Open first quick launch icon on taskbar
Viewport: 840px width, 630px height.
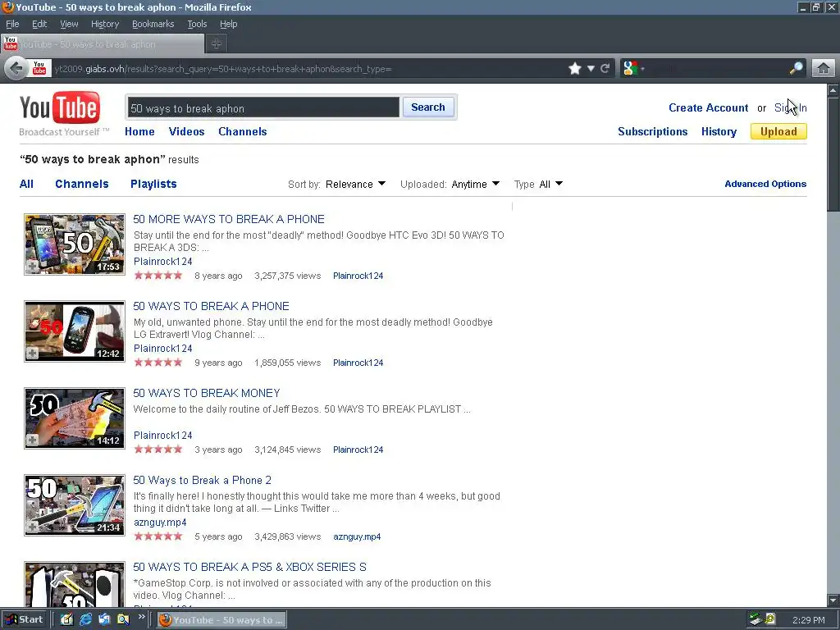coord(66,619)
